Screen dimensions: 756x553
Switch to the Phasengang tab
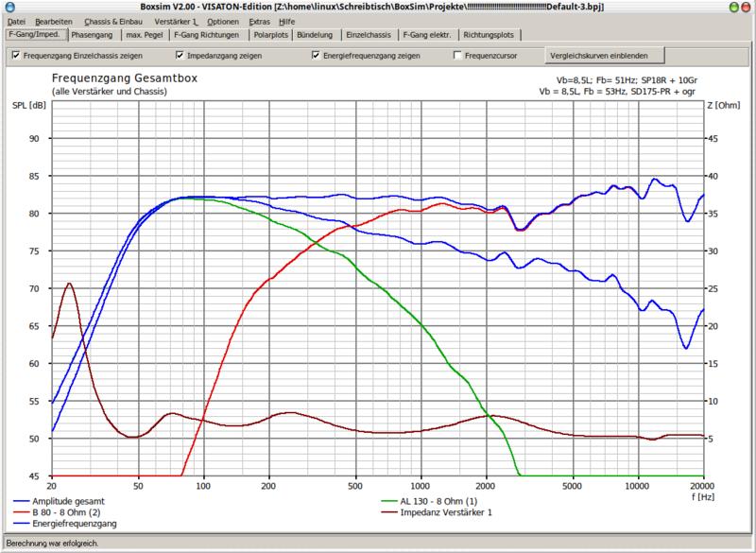pyautogui.click(x=94, y=35)
